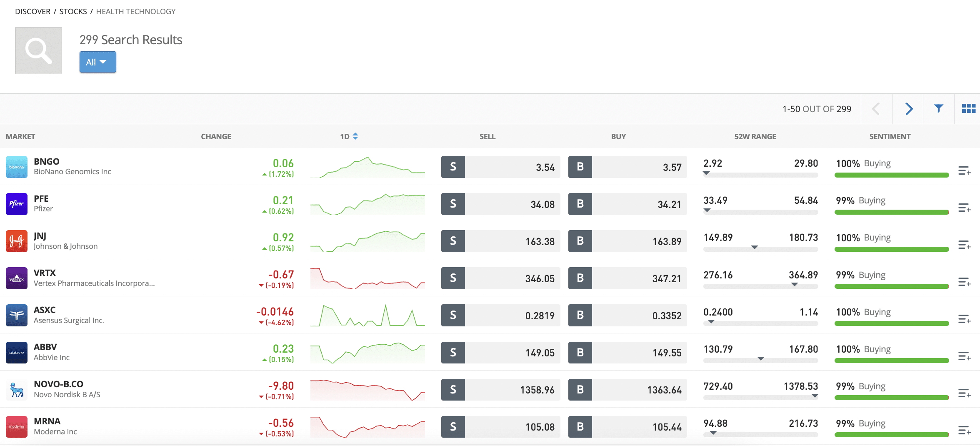Open Pfizer logo icon
Image resolution: width=980 pixels, height=446 pixels.
point(17,204)
